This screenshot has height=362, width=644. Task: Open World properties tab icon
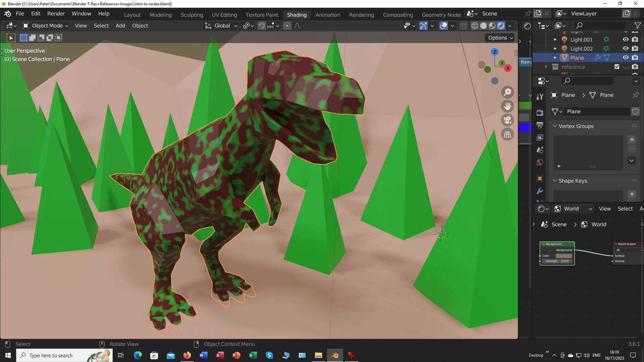540,163
